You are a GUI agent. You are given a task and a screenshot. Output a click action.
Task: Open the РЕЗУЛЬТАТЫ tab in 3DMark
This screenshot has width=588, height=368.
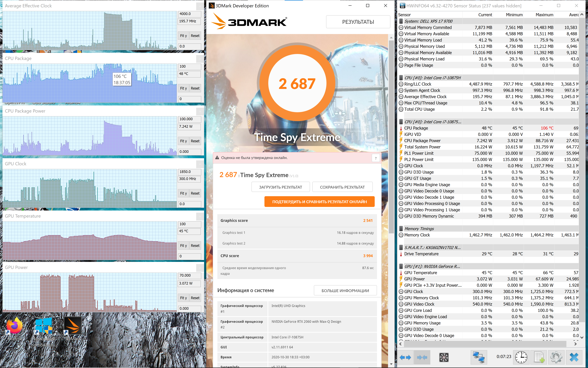(358, 22)
